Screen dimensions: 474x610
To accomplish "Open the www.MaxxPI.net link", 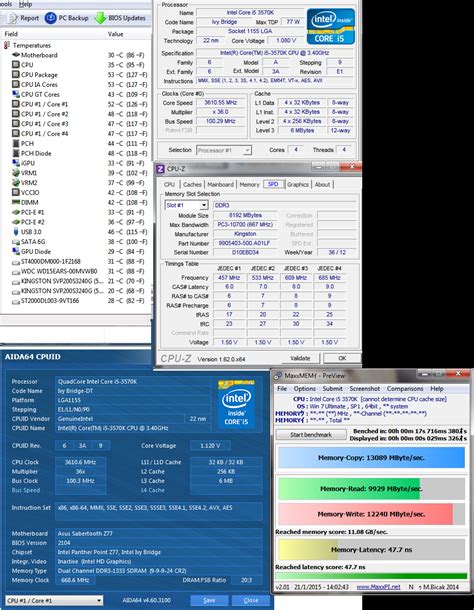I will point(378,587).
